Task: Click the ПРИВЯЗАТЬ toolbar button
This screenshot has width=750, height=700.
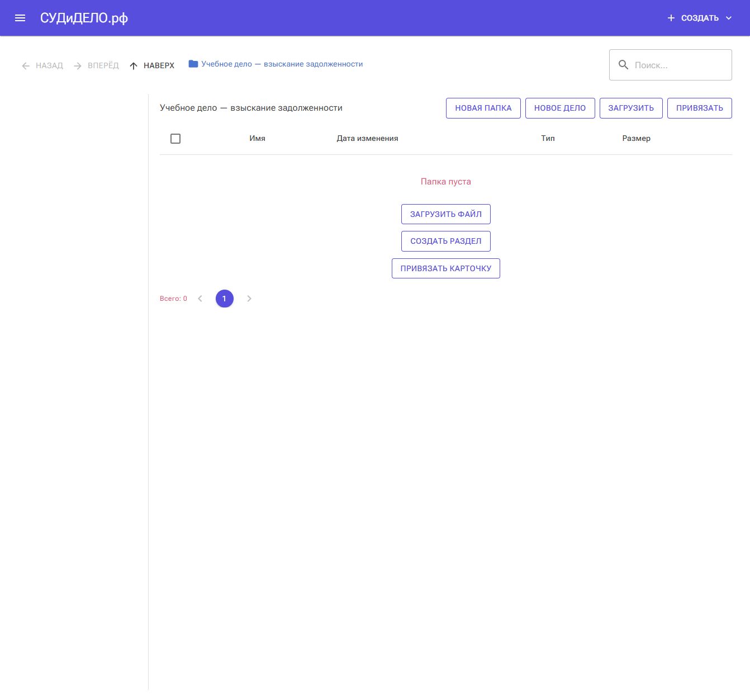Action: 700,108
